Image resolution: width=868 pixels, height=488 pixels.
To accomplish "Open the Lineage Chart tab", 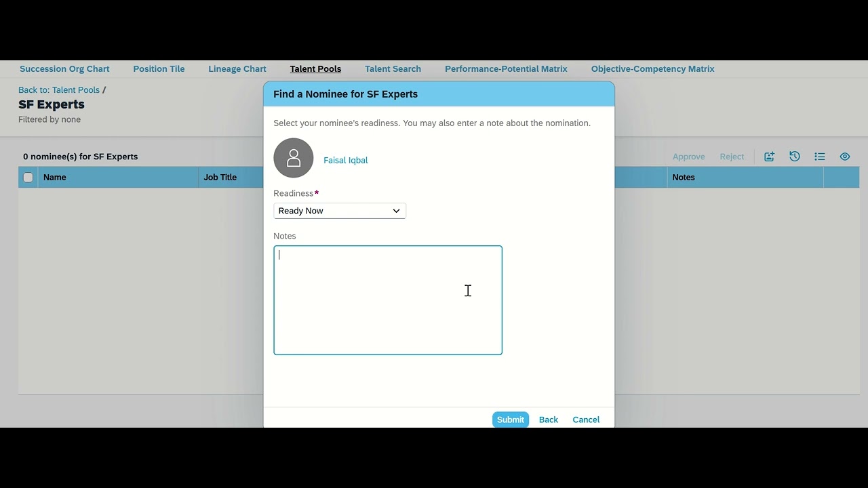I will click(237, 68).
